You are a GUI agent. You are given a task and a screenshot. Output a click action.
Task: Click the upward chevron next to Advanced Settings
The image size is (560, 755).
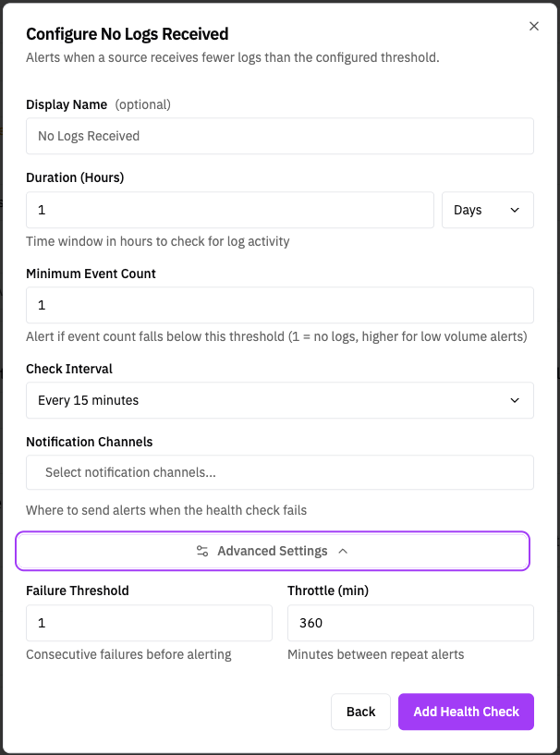tap(343, 550)
